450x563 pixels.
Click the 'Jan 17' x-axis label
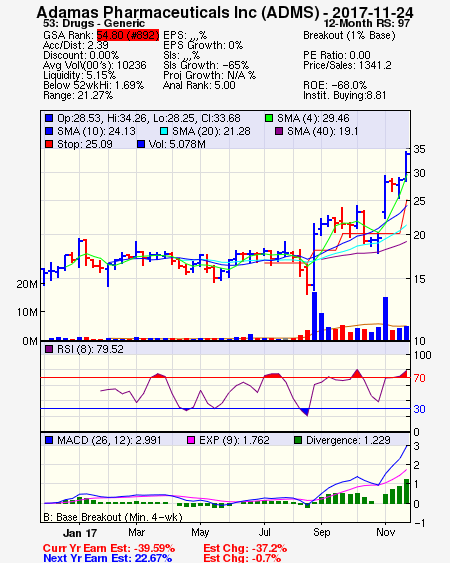[x=80, y=533]
